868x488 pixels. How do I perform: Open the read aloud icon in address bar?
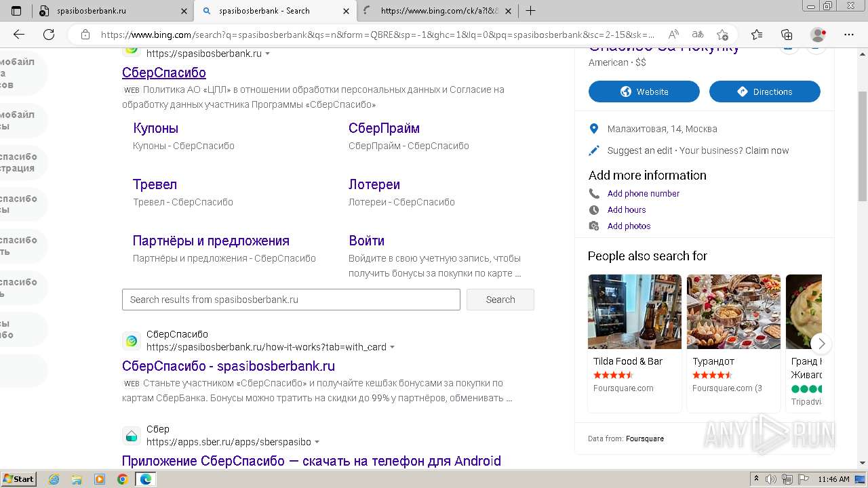click(x=673, y=35)
